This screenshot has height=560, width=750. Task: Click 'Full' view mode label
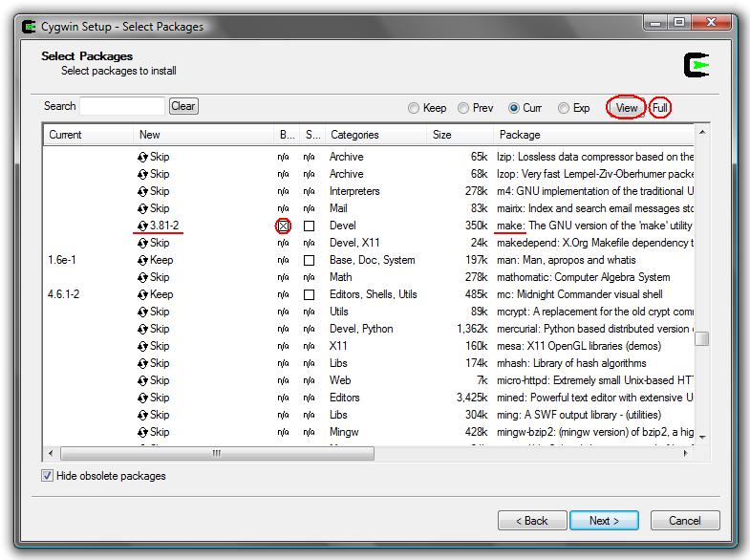[x=660, y=108]
